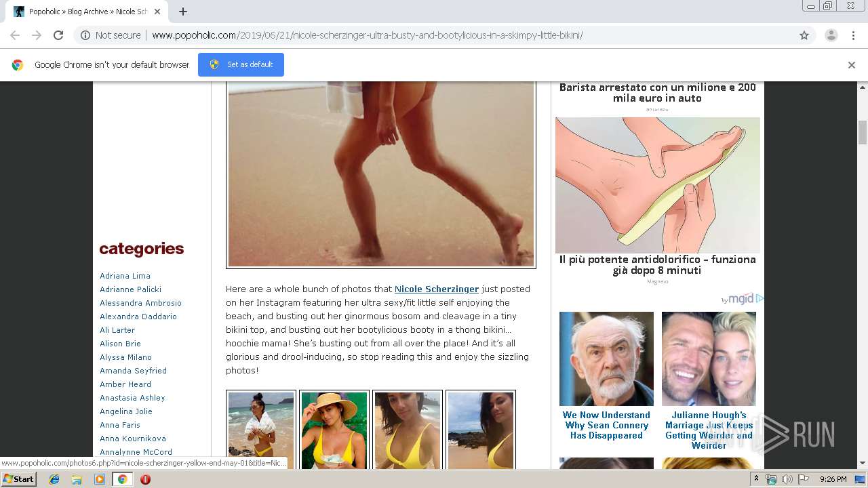868x488 pixels.
Task: Open the third close-up selfie thumbnail
Action: [408, 430]
